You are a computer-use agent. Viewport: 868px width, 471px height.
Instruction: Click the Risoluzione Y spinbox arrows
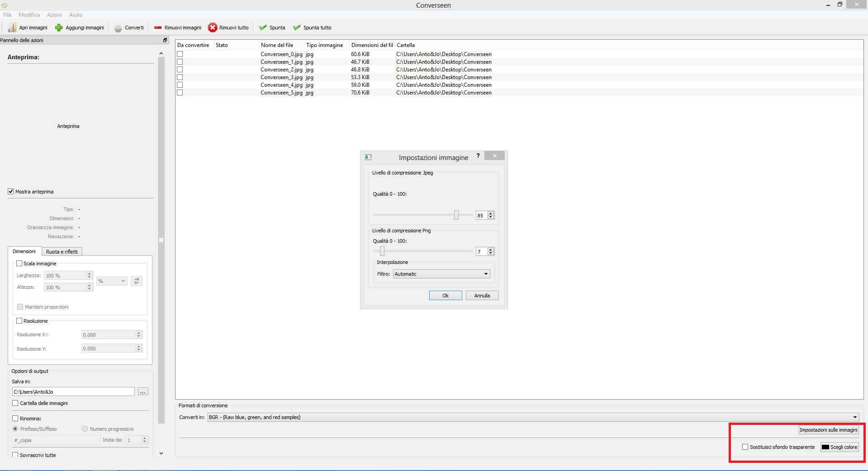click(x=139, y=349)
